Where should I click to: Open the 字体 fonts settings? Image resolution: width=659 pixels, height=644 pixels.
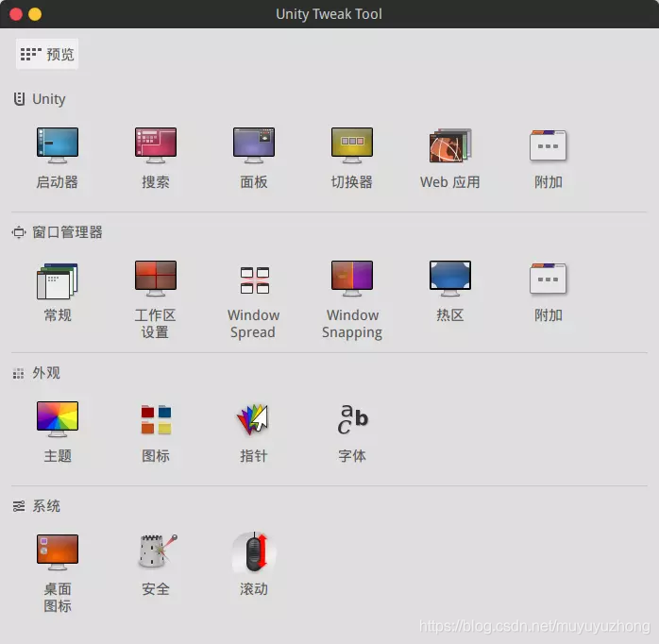pyautogui.click(x=352, y=432)
